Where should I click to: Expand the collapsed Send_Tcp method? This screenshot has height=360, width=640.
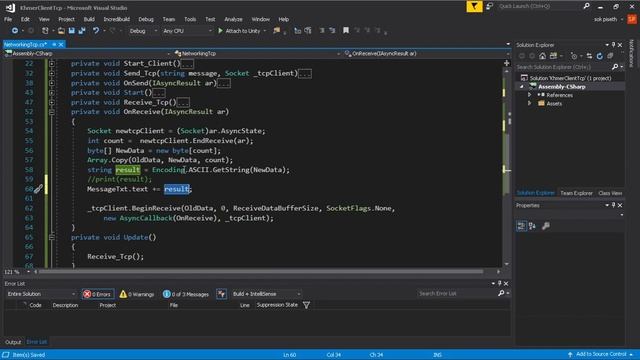click(x=51, y=73)
